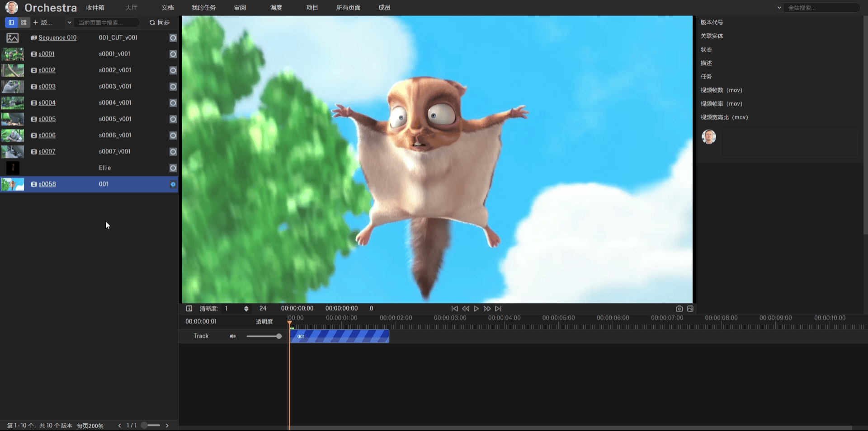Open the 审阅 review tab
The height and width of the screenshot is (431, 868).
(x=240, y=8)
